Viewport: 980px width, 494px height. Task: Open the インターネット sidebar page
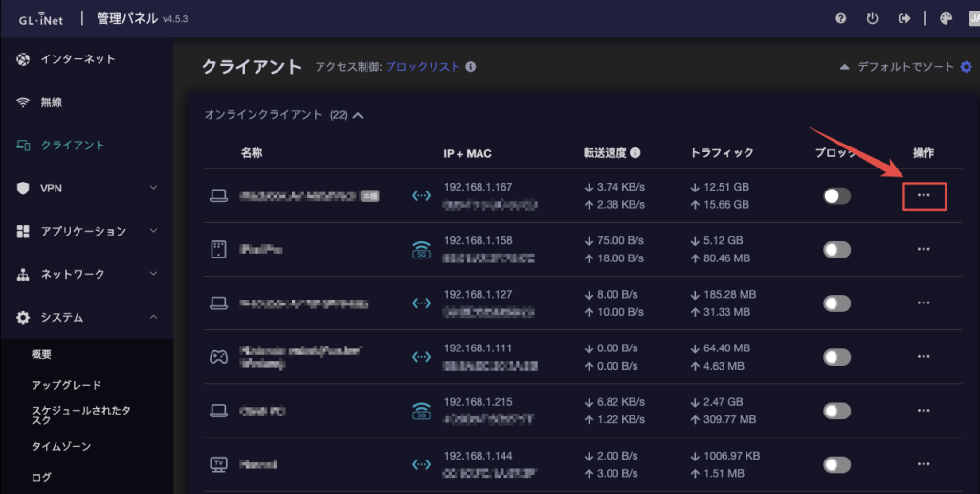(x=77, y=59)
